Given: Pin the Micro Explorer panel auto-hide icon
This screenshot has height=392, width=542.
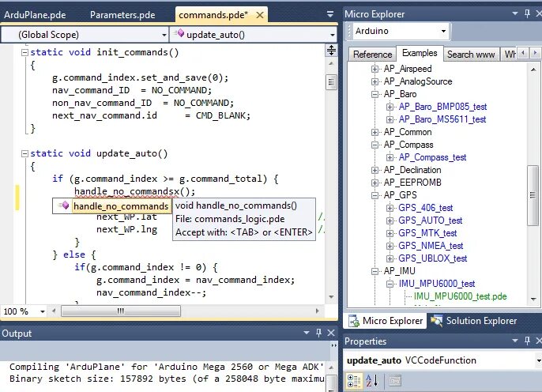Looking at the screenshot, I should coord(527,13).
